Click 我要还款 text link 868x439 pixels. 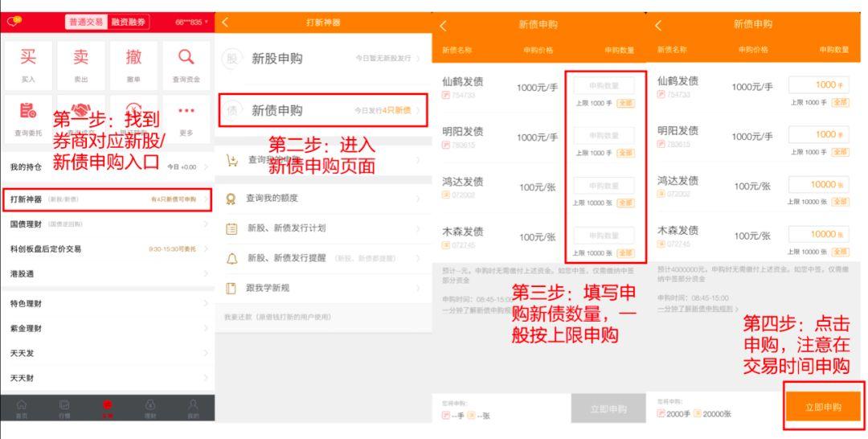point(277,318)
